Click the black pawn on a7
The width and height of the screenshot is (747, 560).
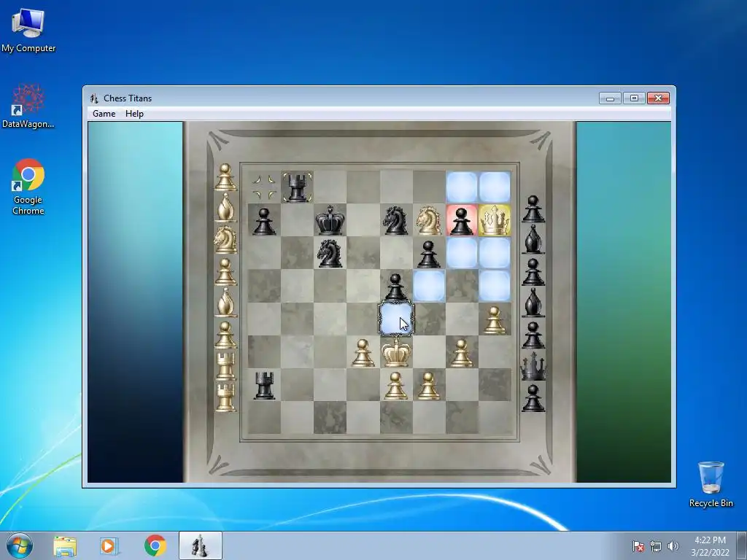tap(264, 220)
